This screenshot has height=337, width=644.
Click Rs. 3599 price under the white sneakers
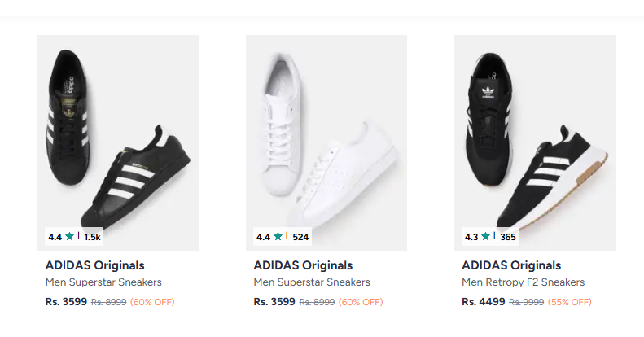[274, 301]
